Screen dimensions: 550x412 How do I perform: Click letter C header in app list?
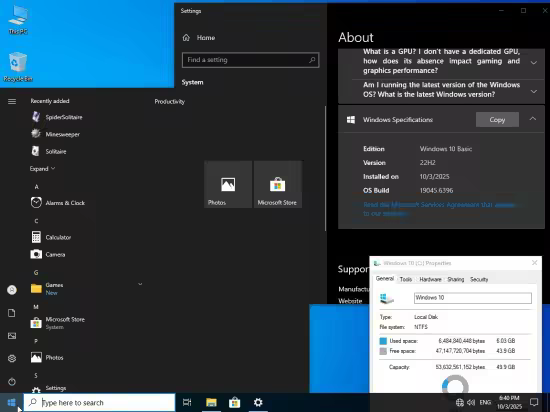[x=36, y=221]
